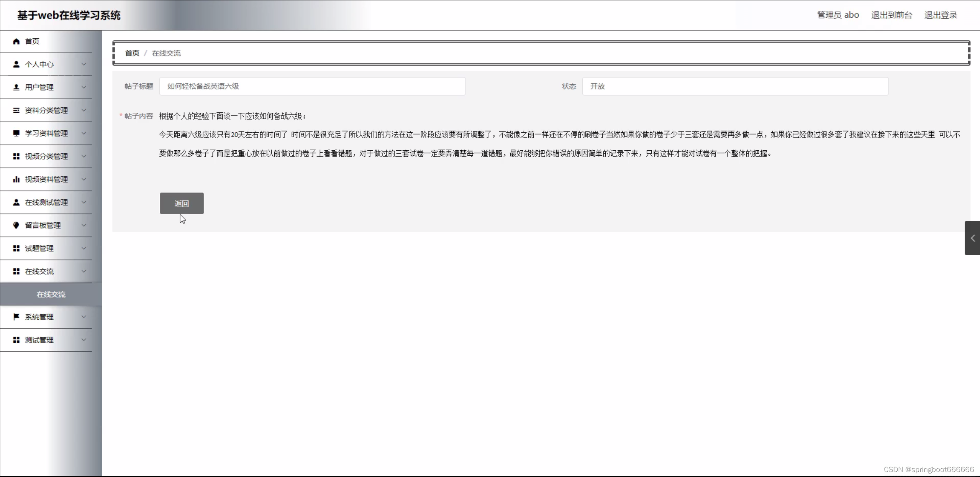Click the monitor icon beside 学习资料管理
980x477 pixels.
tap(16, 133)
